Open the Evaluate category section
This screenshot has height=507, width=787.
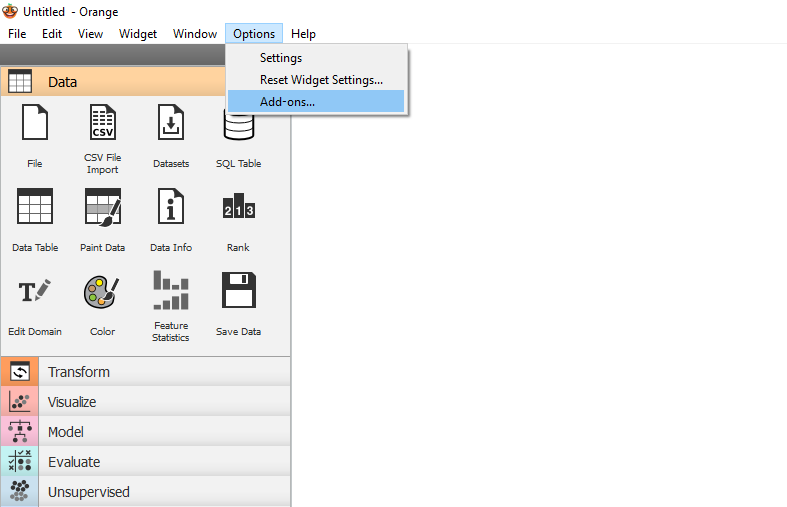74,462
